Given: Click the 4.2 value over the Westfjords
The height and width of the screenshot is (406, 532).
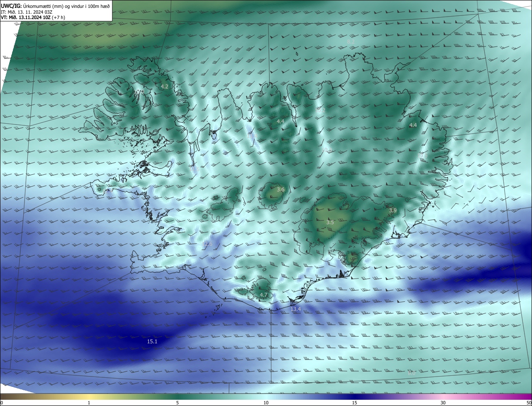Looking at the screenshot, I should coord(165,87).
